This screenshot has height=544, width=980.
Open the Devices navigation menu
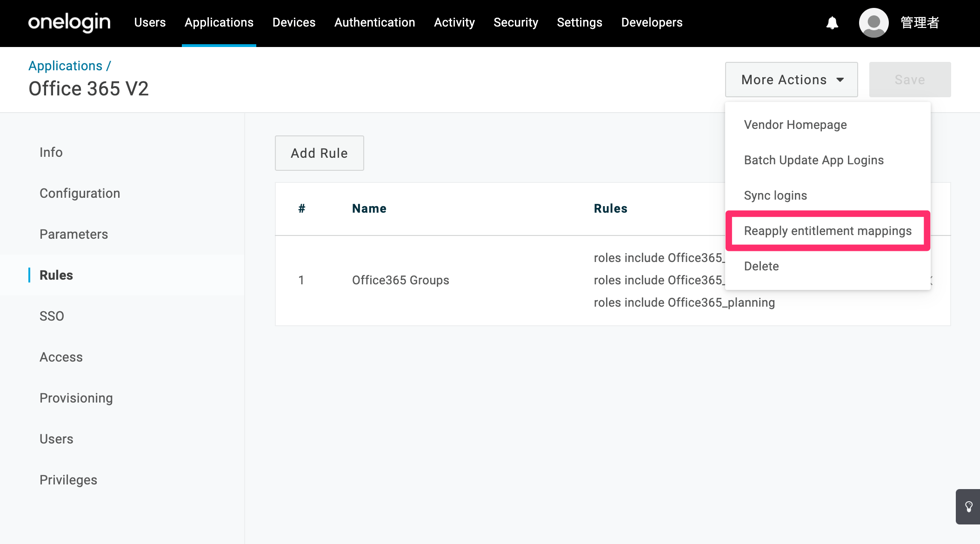pyautogui.click(x=294, y=22)
